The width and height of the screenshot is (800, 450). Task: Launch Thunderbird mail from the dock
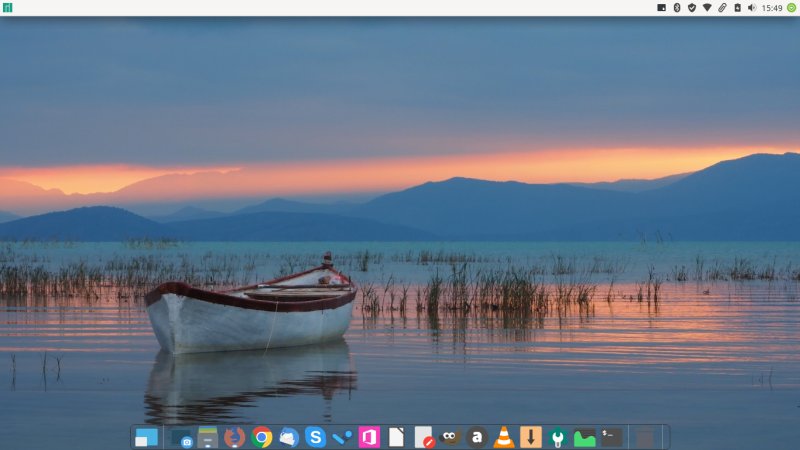[x=289, y=437]
